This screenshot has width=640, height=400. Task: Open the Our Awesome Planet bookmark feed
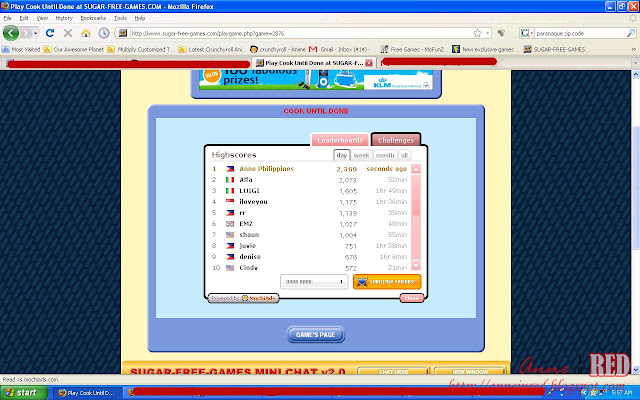74,49
